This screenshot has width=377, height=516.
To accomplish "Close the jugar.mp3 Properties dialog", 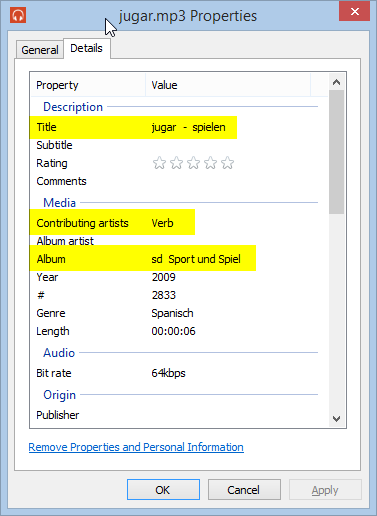I will point(354,12).
